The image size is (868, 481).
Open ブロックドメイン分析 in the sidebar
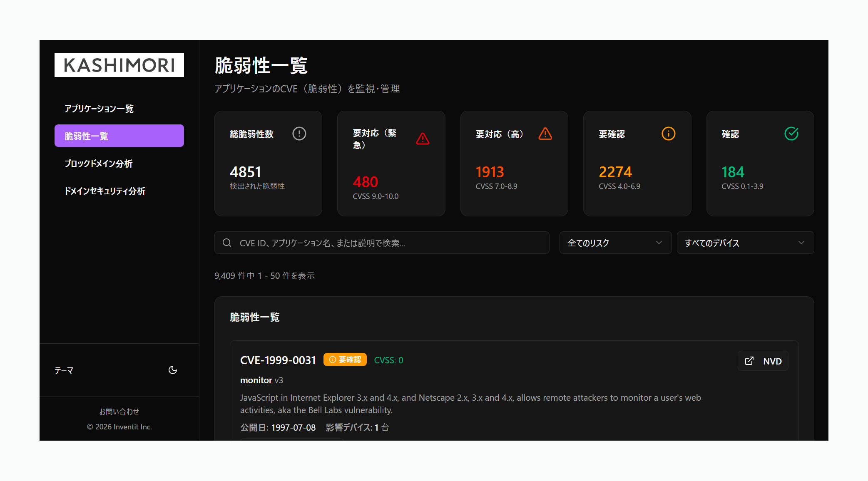click(x=99, y=164)
